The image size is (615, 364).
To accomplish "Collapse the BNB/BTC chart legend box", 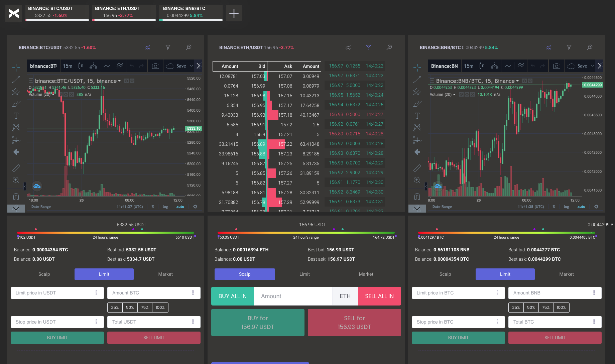I will coord(432,81).
